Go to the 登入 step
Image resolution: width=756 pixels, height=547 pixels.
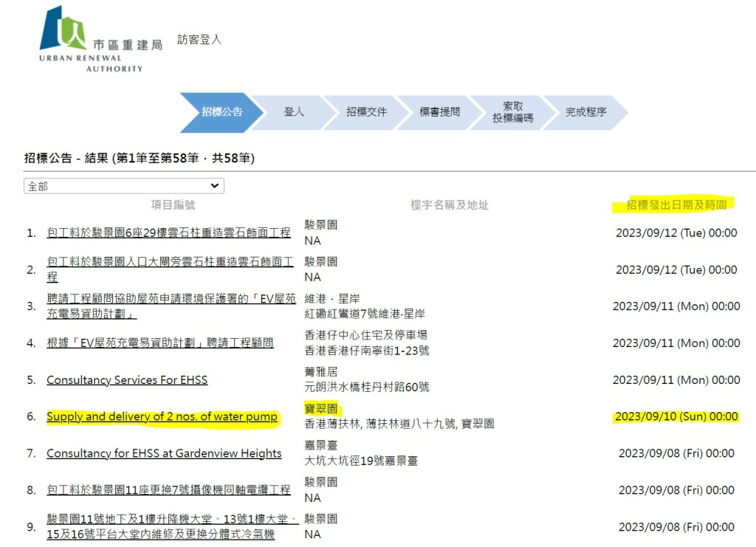[x=294, y=112]
